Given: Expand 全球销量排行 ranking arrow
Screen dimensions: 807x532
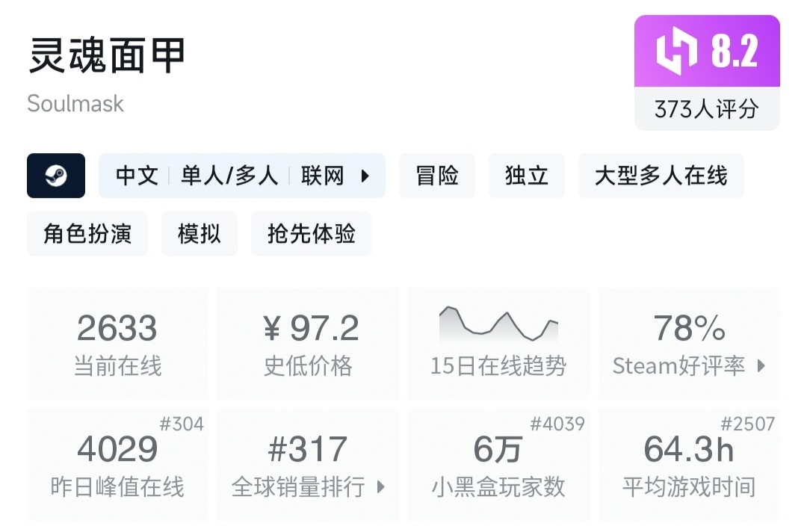Looking at the screenshot, I should (x=380, y=487).
